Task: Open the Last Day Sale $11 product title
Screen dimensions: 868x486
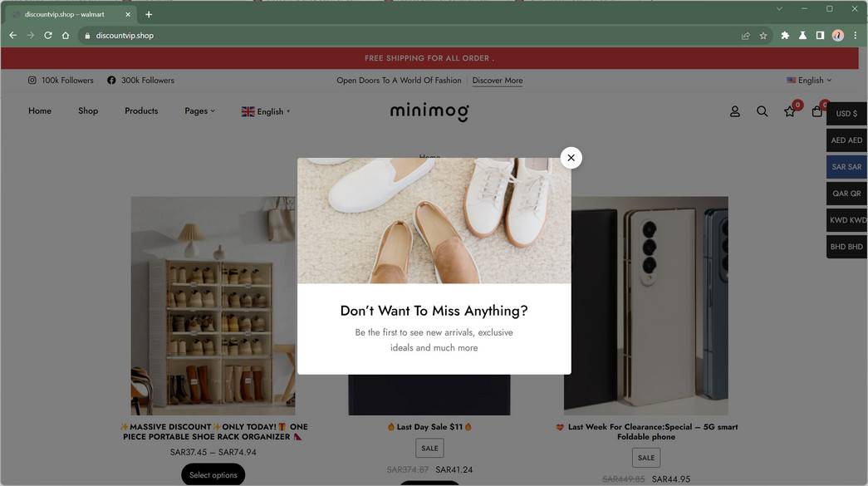Action: tap(429, 427)
